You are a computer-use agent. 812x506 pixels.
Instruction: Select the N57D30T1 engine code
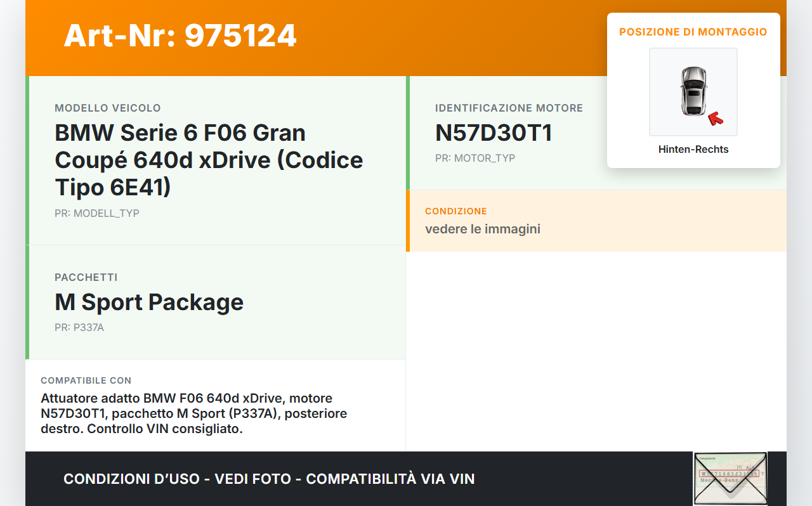494,133
